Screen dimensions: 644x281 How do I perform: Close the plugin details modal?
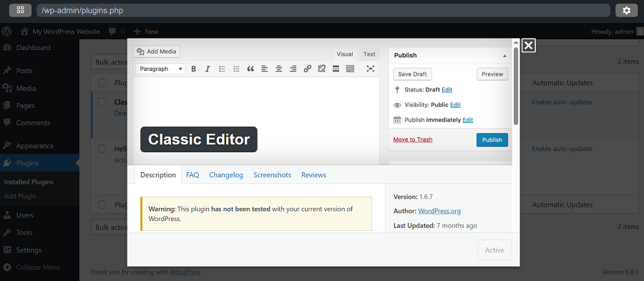[x=529, y=46]
